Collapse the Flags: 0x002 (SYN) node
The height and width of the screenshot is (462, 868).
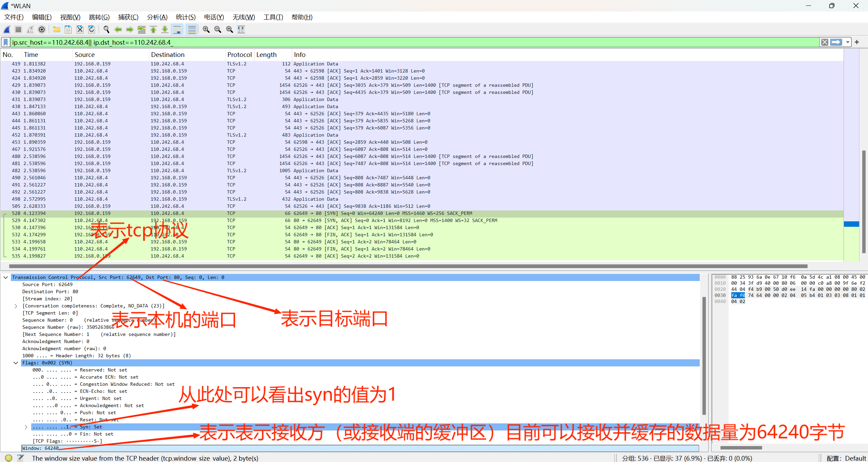pyautogui.click(x=16, y=363)
